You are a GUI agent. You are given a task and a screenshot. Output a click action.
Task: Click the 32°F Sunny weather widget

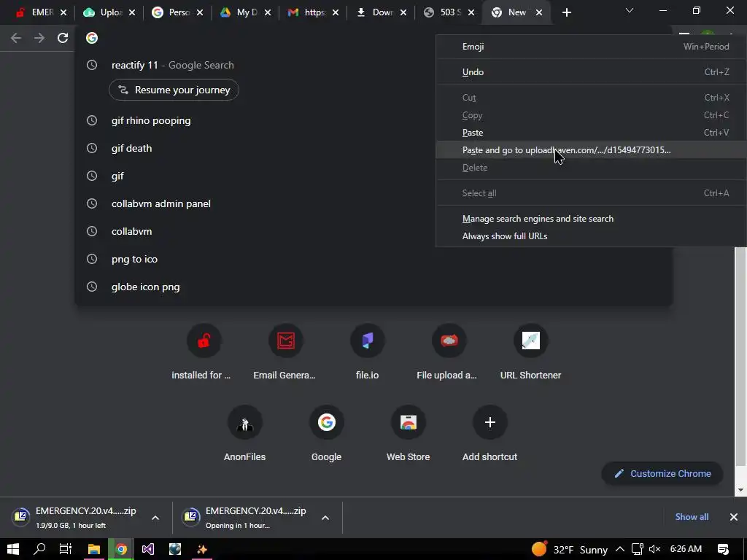tap(570, 549)
